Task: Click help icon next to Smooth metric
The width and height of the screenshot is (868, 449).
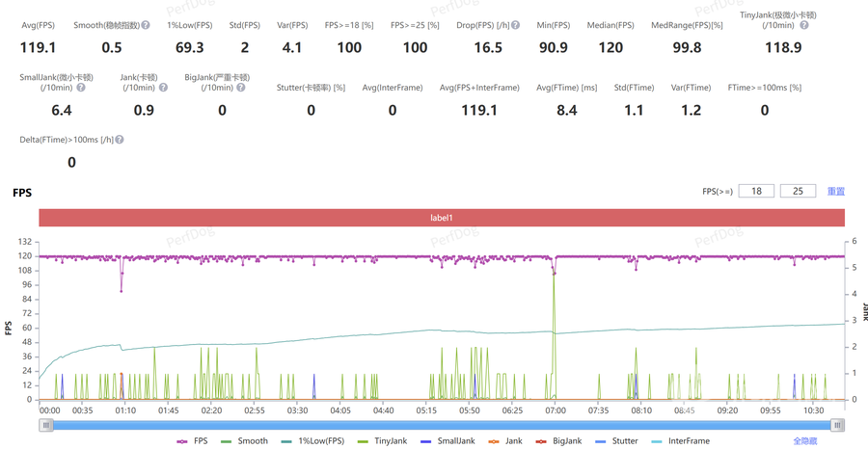Action: 146,25
